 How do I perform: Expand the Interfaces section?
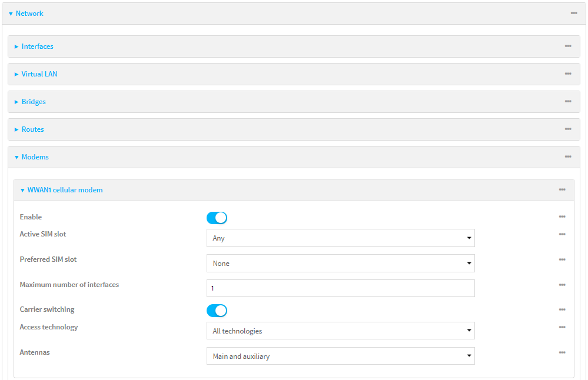coord(38,46)
